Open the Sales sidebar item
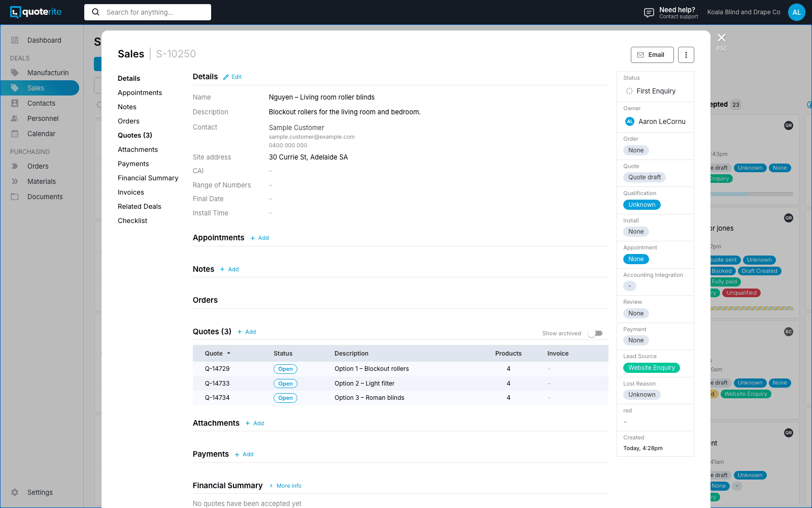Screen dimensions: 812x508 coord(40,88)
